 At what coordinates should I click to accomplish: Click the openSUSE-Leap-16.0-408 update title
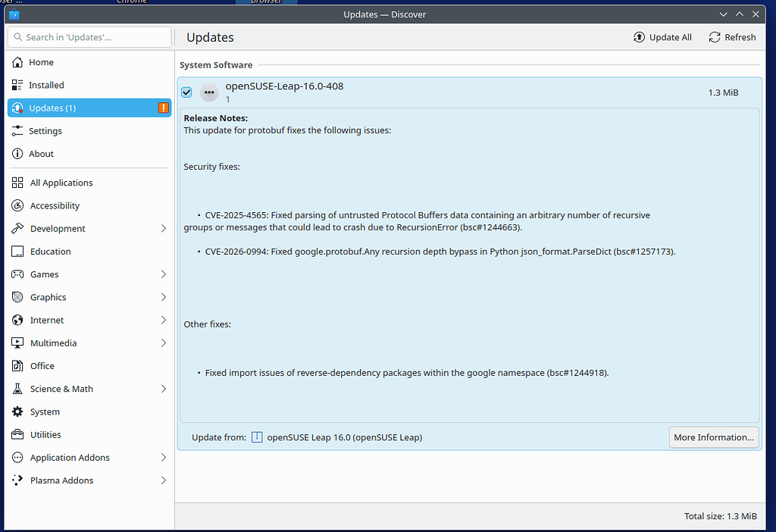pos(285,86)
